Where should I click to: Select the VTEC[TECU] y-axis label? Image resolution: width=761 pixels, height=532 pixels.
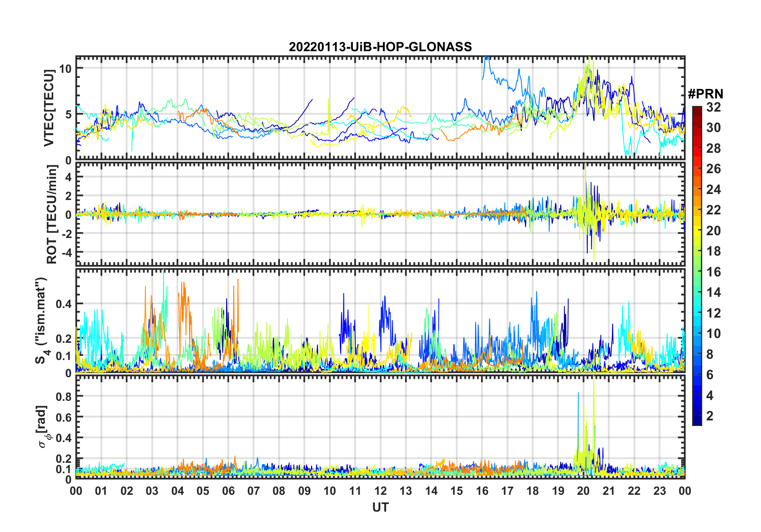[49, 108]
